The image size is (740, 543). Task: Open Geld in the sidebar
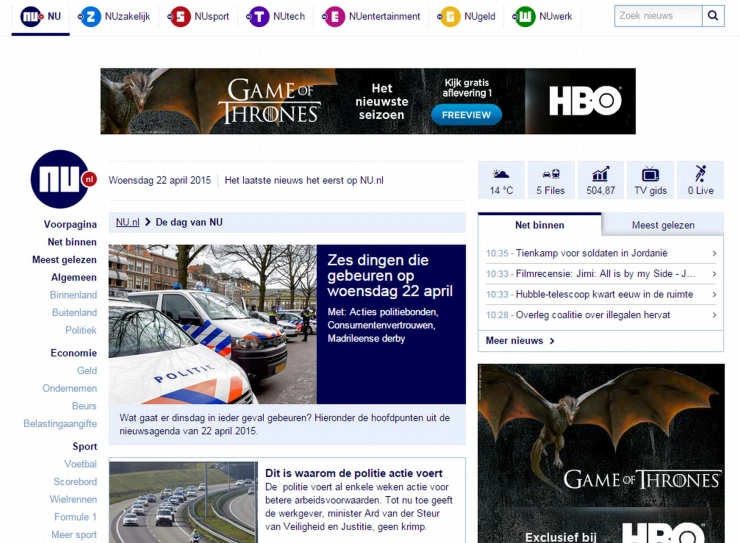point(87,371)
